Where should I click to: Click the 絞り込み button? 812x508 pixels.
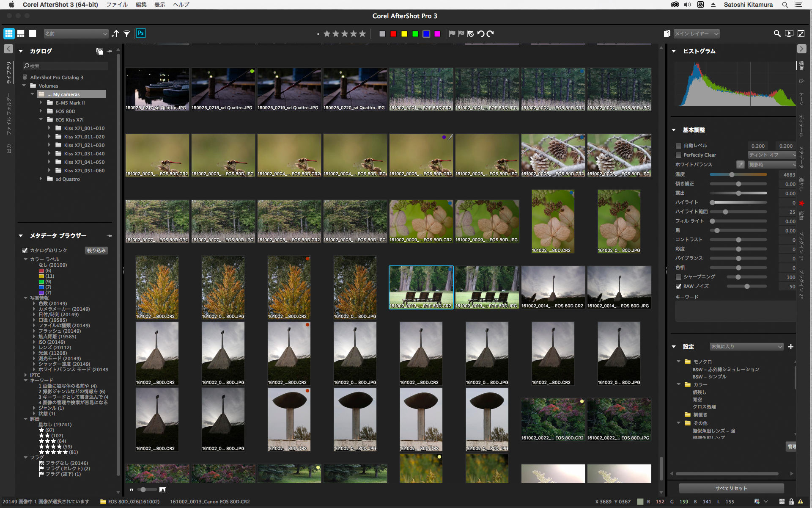(x=96, y=250)
